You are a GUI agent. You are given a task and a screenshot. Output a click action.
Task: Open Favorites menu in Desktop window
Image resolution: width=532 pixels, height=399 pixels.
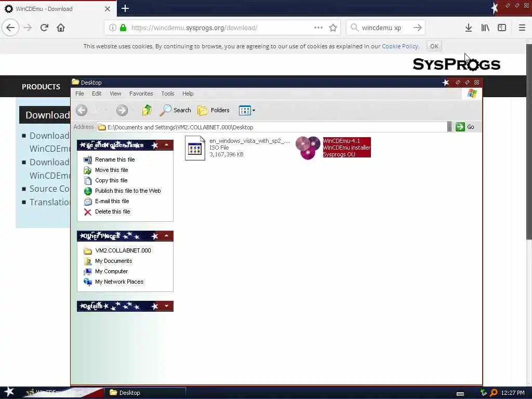click(141, 94)
